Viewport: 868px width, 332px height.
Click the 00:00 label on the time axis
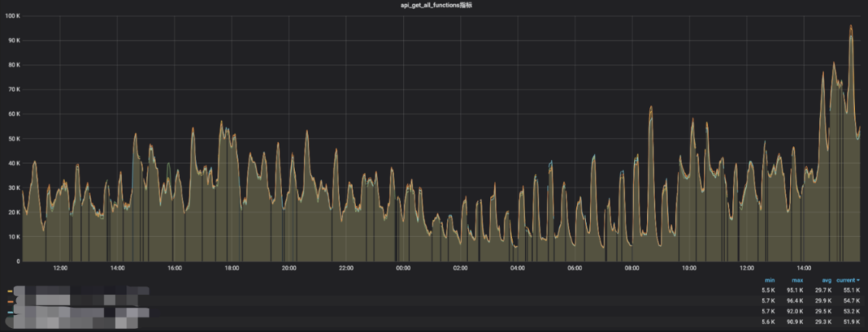403,268
